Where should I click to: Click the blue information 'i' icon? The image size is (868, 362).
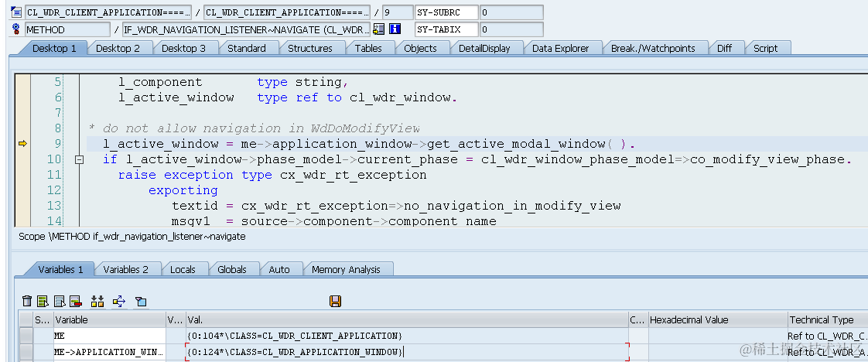395,29
